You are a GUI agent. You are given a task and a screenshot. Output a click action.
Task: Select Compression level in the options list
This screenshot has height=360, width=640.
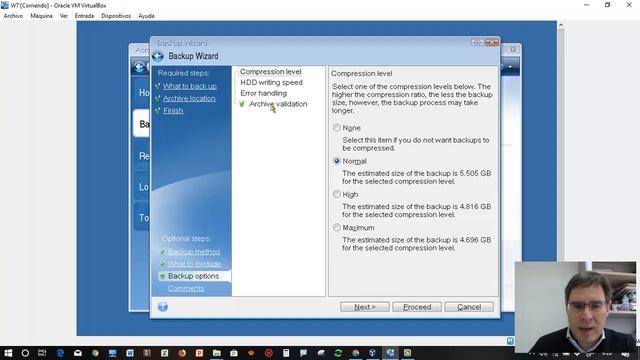(x=271, y=72)
